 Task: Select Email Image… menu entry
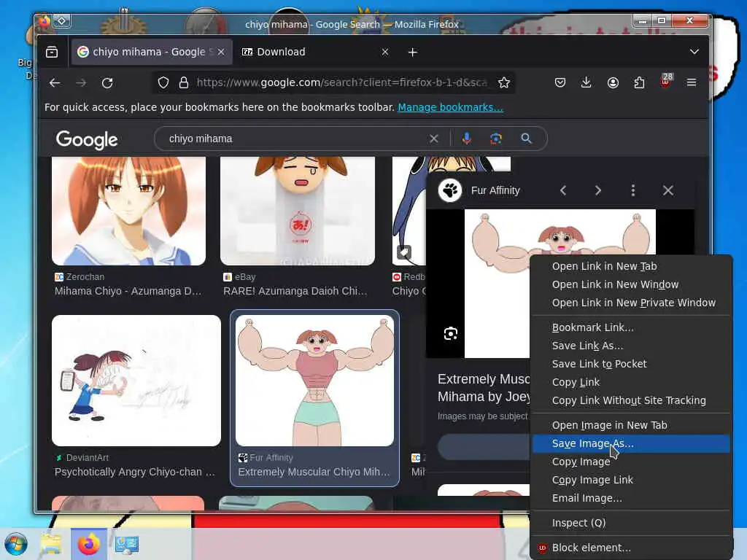click(x=631, y=498)
